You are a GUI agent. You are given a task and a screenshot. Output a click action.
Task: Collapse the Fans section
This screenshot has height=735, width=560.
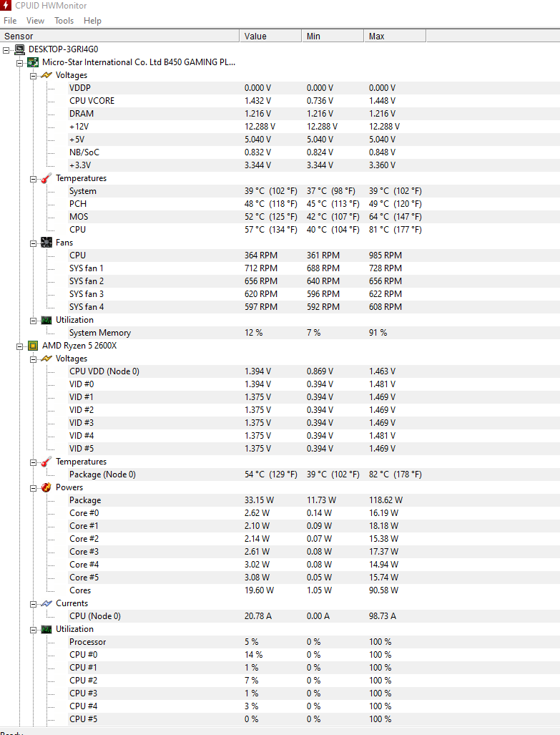[x=33, y=243]
